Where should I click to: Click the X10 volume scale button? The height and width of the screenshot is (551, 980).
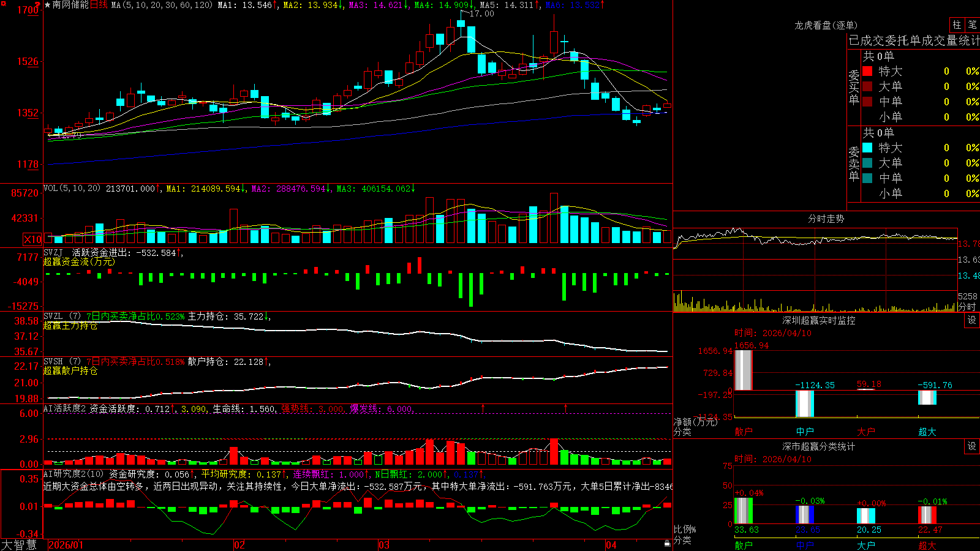tap(32, 239)
